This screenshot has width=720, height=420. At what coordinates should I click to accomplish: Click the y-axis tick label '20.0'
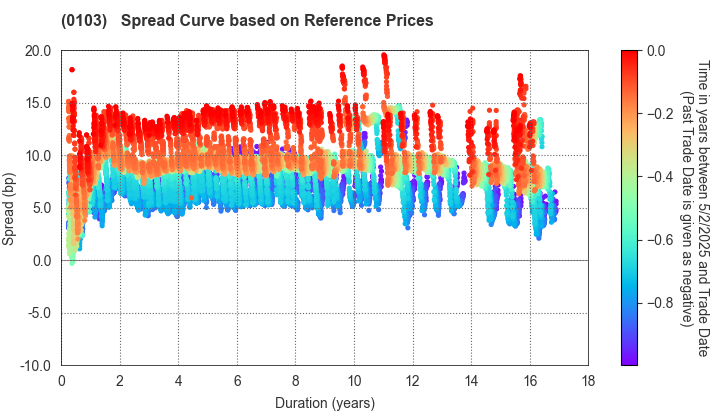(x=38, y=51)
